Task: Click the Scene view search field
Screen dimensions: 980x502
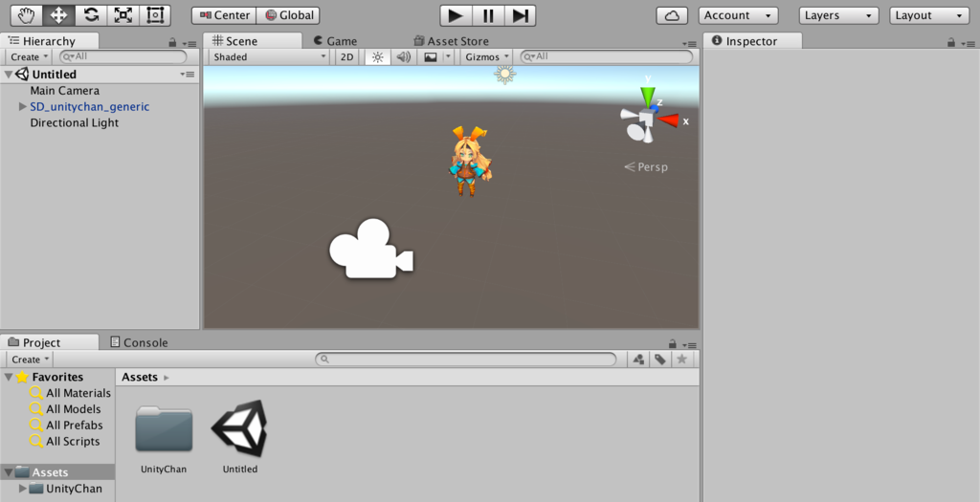Action: point(607,56)
